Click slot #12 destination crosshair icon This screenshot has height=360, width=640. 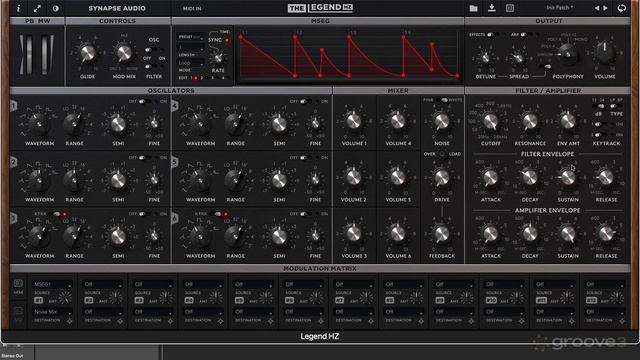point(622,321)
